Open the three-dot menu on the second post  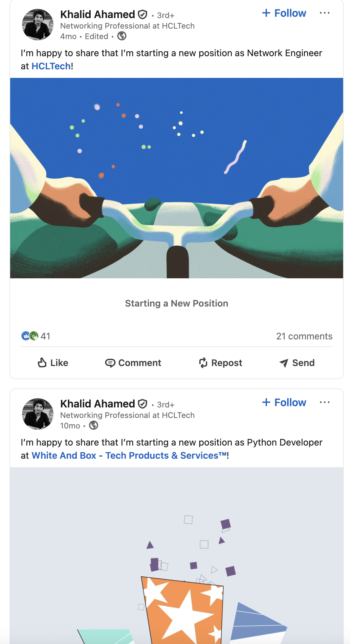click(324, 402)
